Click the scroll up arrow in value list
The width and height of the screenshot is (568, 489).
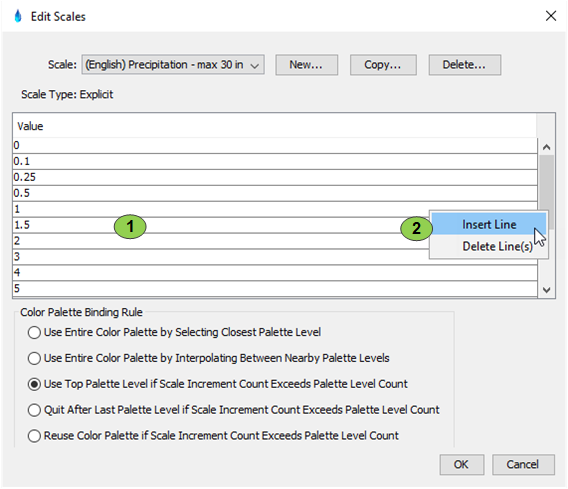point(547,147)
